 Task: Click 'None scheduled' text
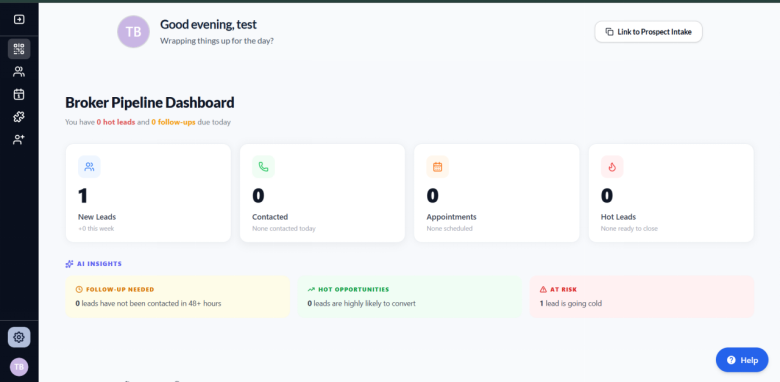[449, 229]
